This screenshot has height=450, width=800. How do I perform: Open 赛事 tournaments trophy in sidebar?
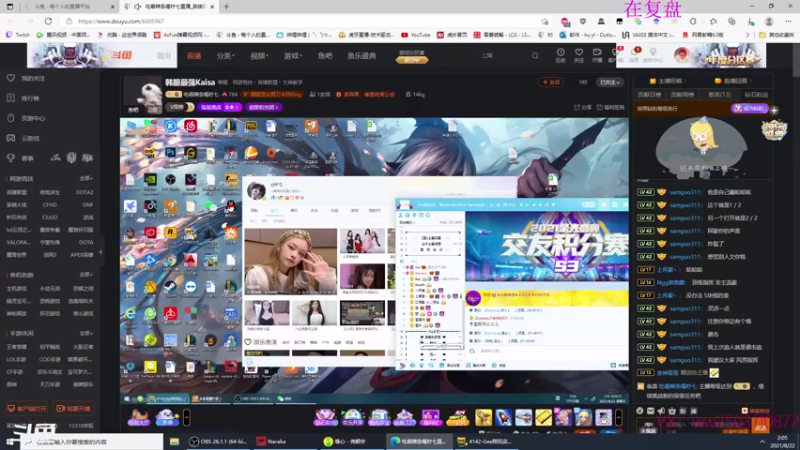20,158
